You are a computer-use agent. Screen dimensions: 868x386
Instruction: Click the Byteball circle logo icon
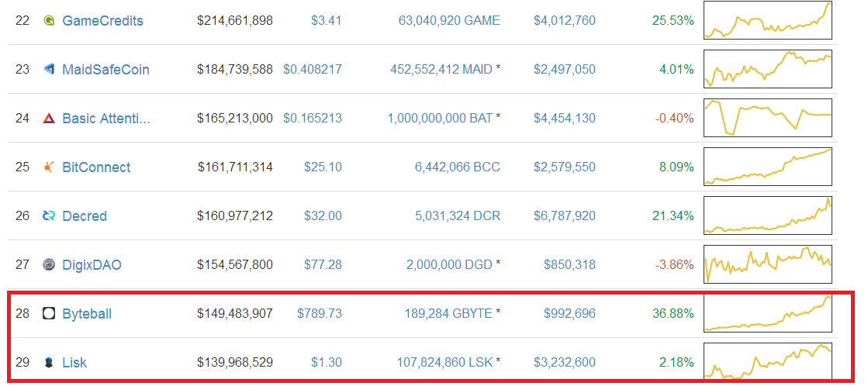pos(49,314)
